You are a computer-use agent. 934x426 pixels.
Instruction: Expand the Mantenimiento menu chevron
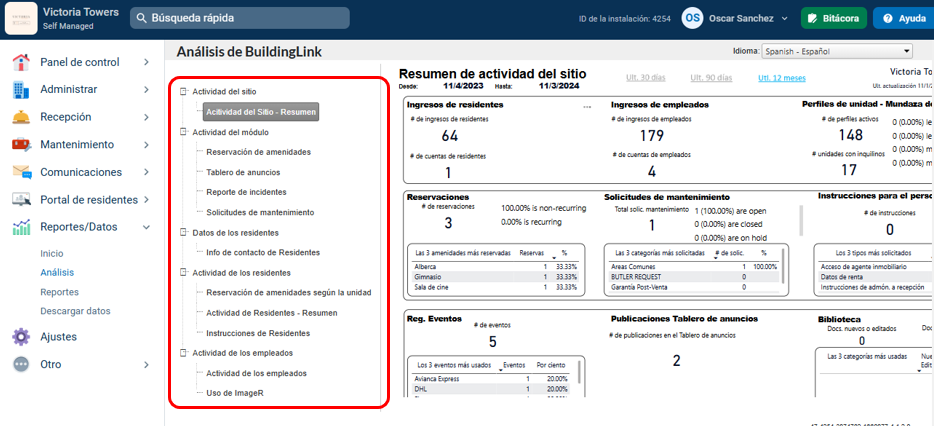coord(147,145)
